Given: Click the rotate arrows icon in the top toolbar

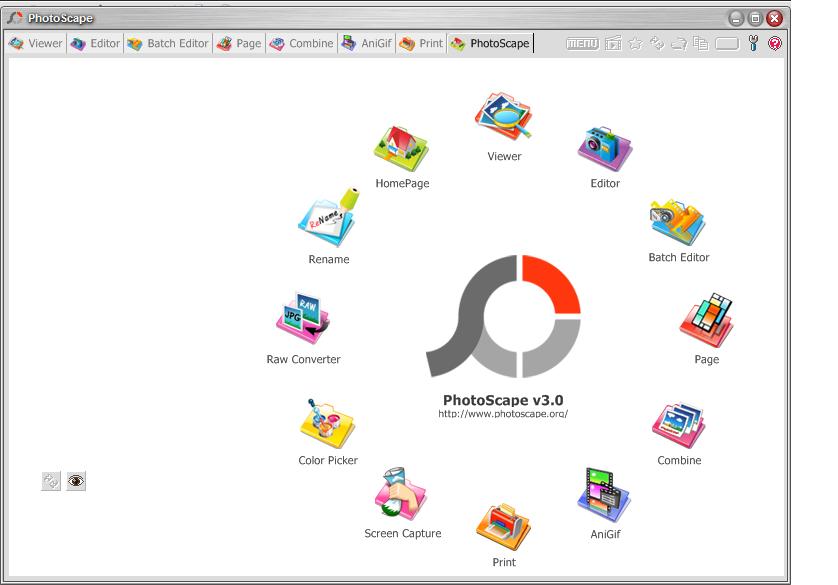Looking at the screenshot, I should tap(657, 43).
